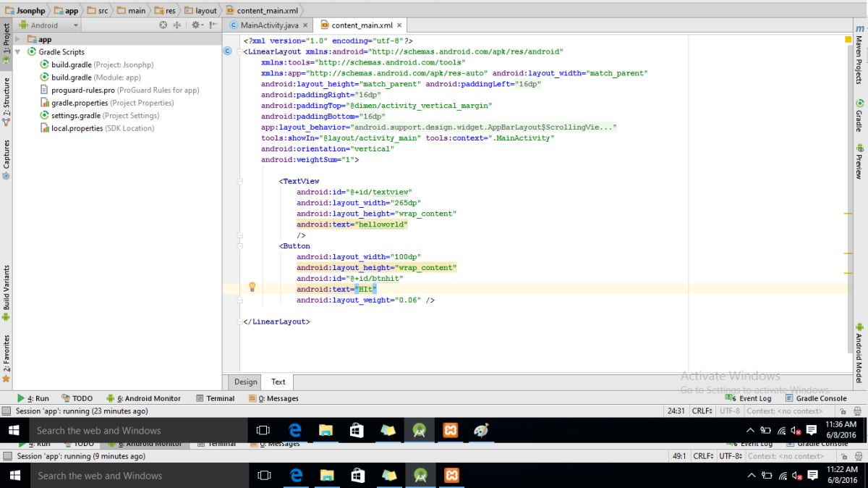This screenshot has height=488, width=868.
Task: Open the Context selector in the 24:31 status bar
Action: pos(786,411)
